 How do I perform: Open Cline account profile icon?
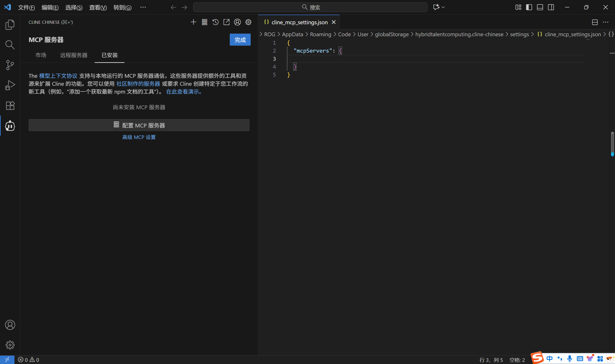[x=237, y=22]
